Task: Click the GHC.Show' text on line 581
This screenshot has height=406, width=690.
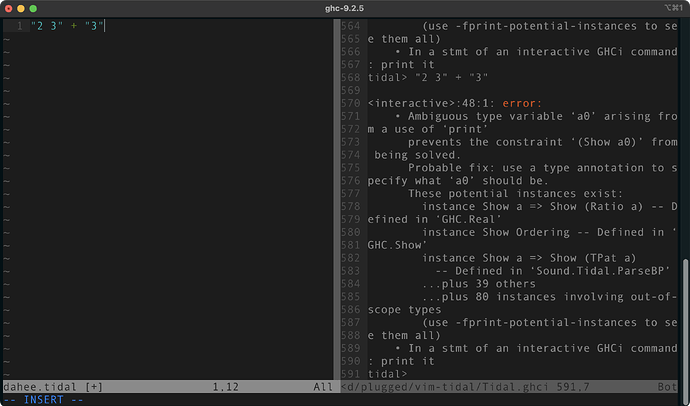Action: click(397, 245)
